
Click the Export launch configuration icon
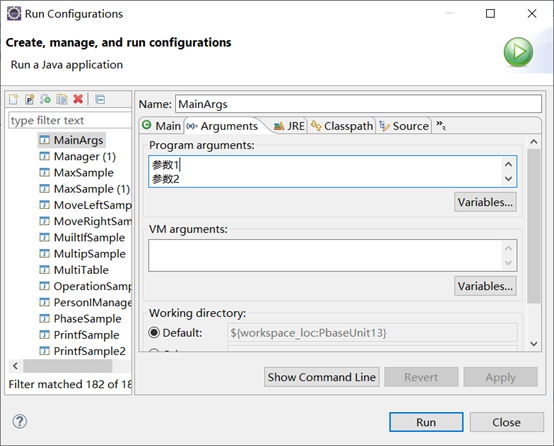46,99
